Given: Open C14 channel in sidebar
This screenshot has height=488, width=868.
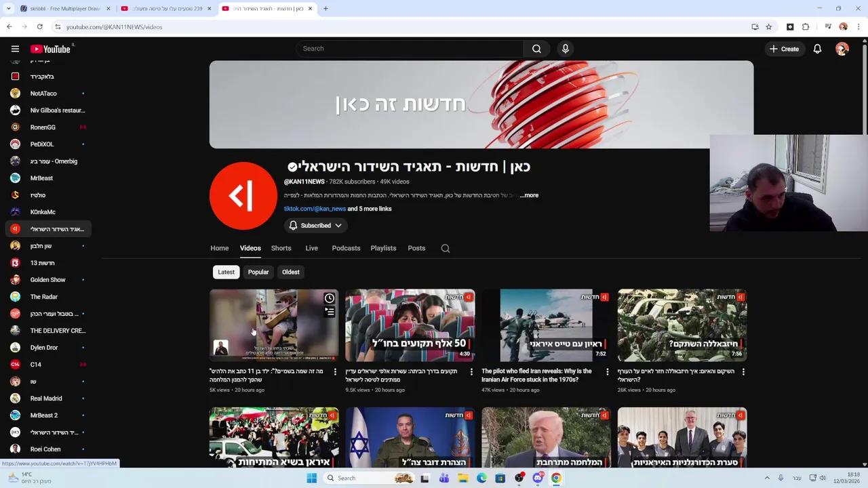Looking at the screenshot, I should [x=47, y=365].
